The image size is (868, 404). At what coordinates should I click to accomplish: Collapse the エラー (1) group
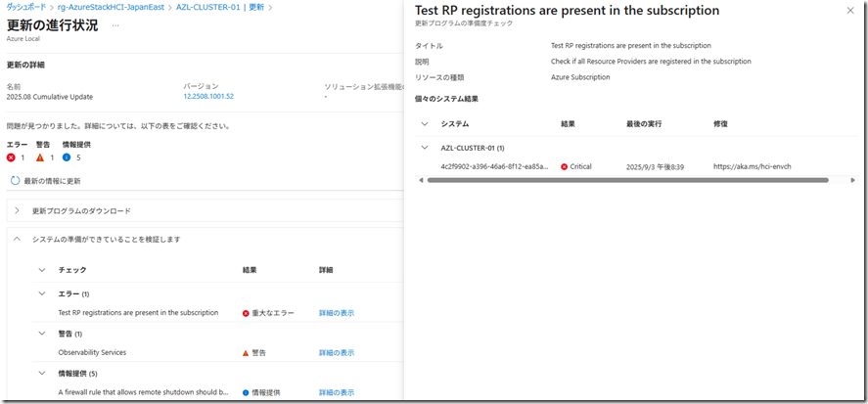pos(41,293)
